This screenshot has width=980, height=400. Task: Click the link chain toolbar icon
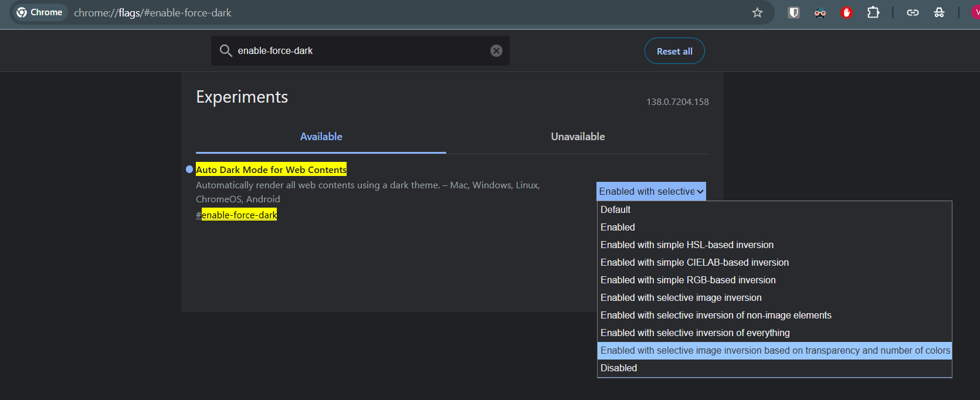tap(913, 12)
